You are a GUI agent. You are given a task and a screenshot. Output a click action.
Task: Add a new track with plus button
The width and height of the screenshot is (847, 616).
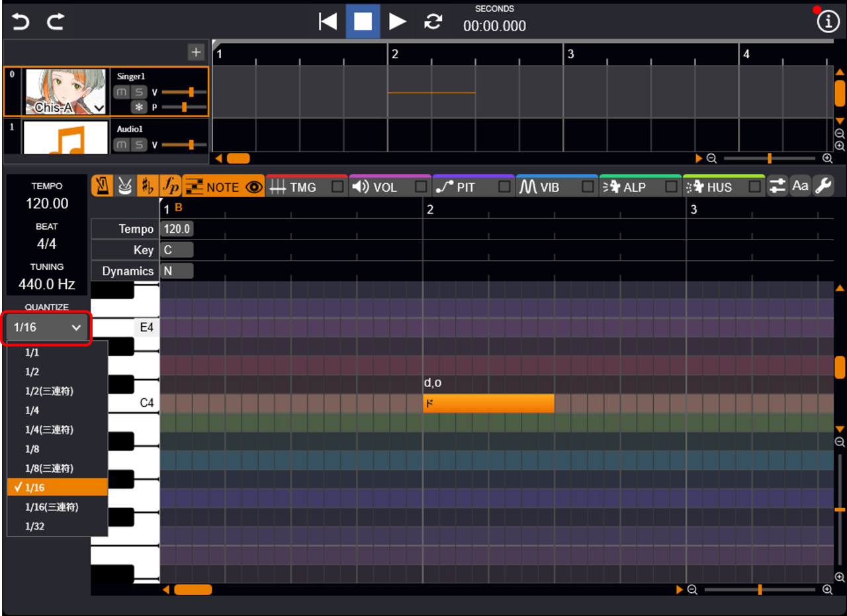coord(196,52)
